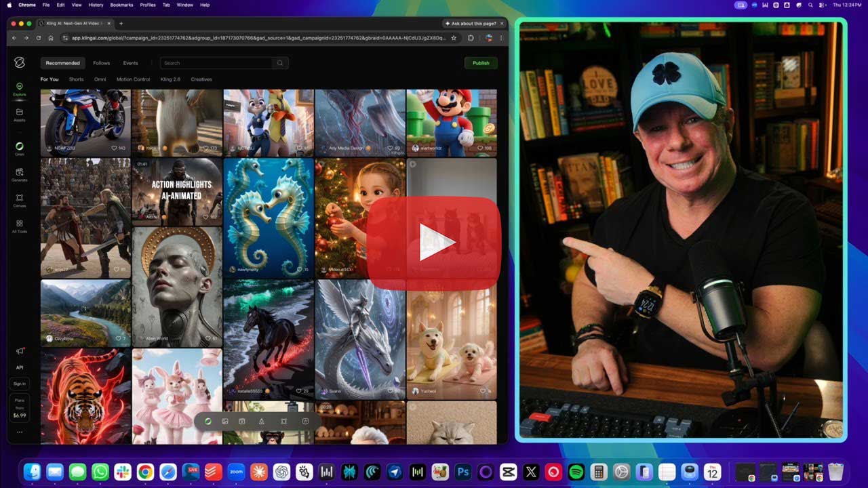Click the Search input field

(217, 63)
